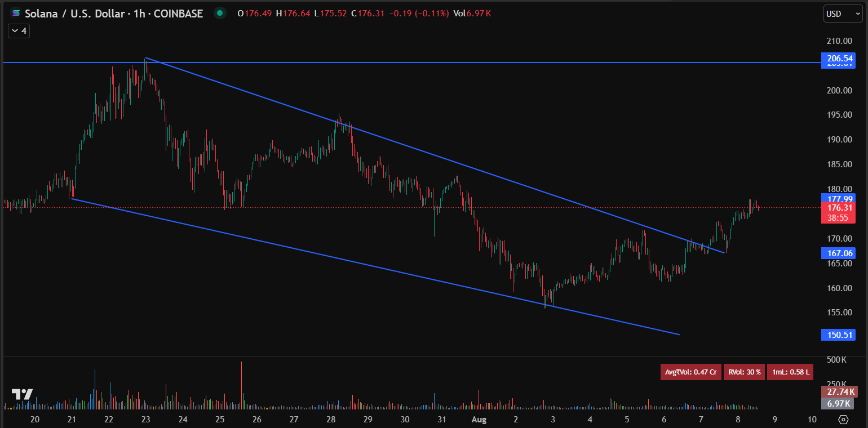The height and width of the screenshot is (428, 868).
Task: Click date 23 on the time axis
Action: (x=146, y=419)
